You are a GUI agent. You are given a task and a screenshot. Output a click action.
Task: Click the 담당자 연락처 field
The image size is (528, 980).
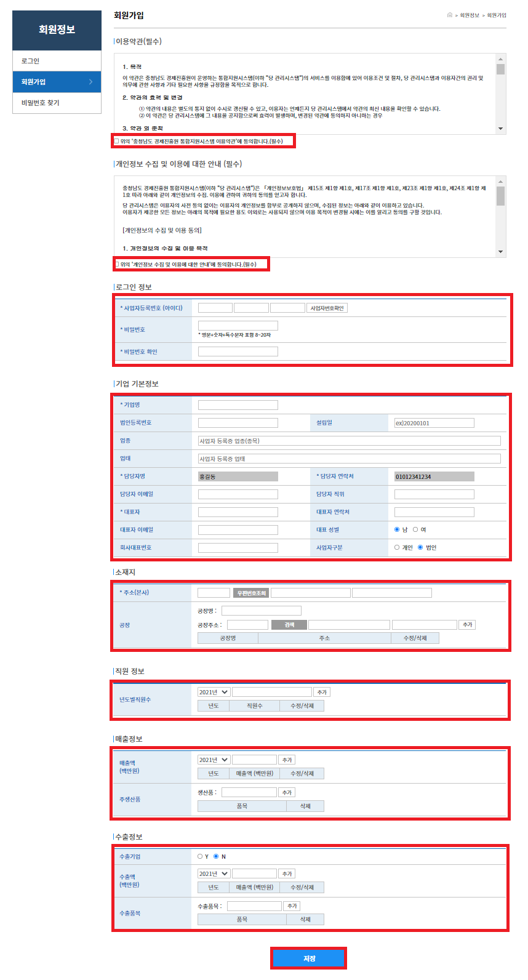pyautogui.click(x=434, y=476)
